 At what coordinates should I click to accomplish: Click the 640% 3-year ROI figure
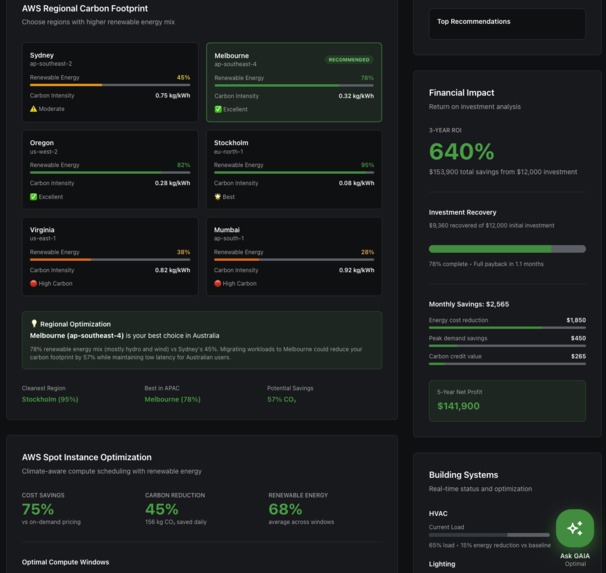coord(462,151)
